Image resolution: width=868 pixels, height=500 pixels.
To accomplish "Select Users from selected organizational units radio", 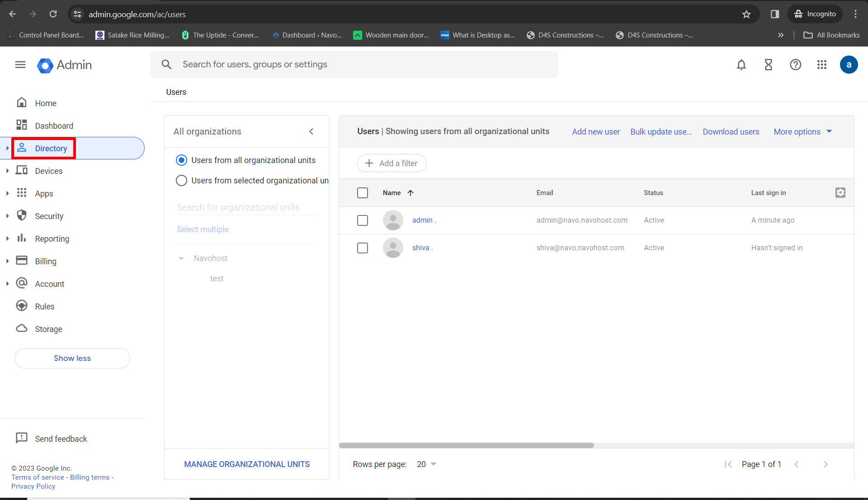I will point(181,181).
